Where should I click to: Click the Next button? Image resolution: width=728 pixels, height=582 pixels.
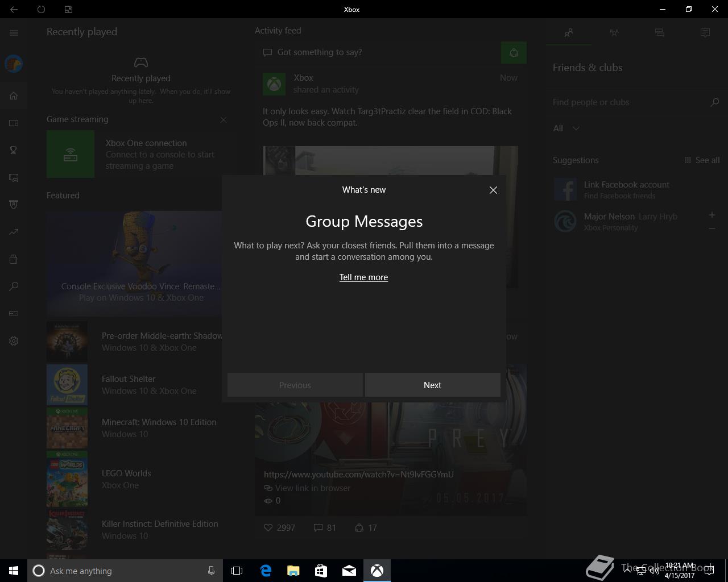pyautogui.click(x=433, y=385)
